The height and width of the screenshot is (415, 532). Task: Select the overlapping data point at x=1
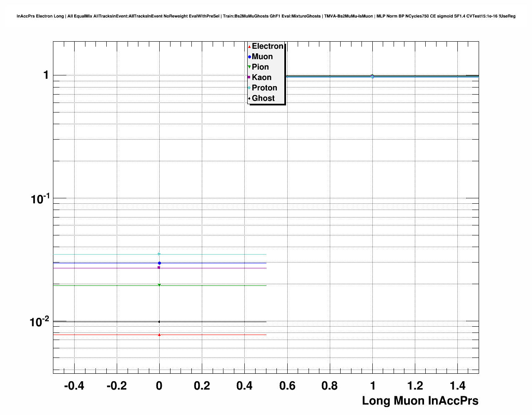tap(372, 76)
